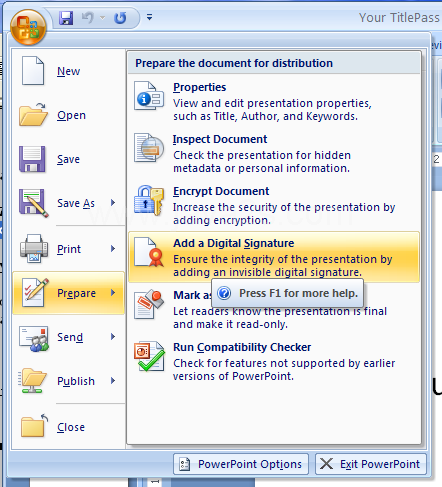Click the Close folder icon
Screen dimensions: 442x487
34,425
